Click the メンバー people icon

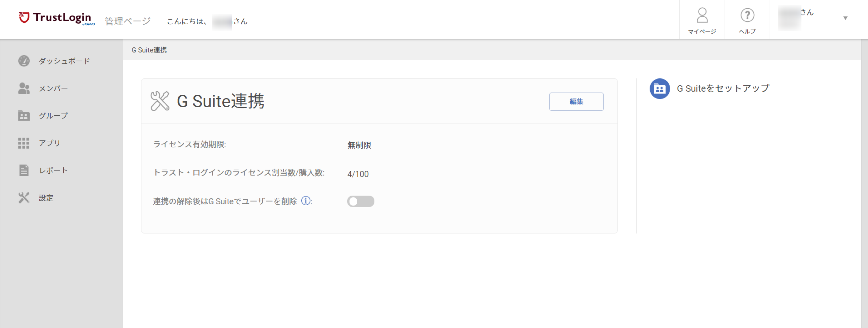(24, 88)
